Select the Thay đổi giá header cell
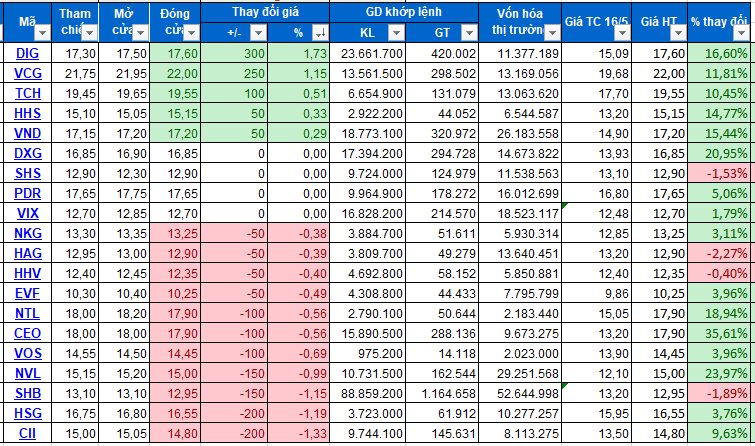This screenshot has height=446, width=755. click(265, 13)
